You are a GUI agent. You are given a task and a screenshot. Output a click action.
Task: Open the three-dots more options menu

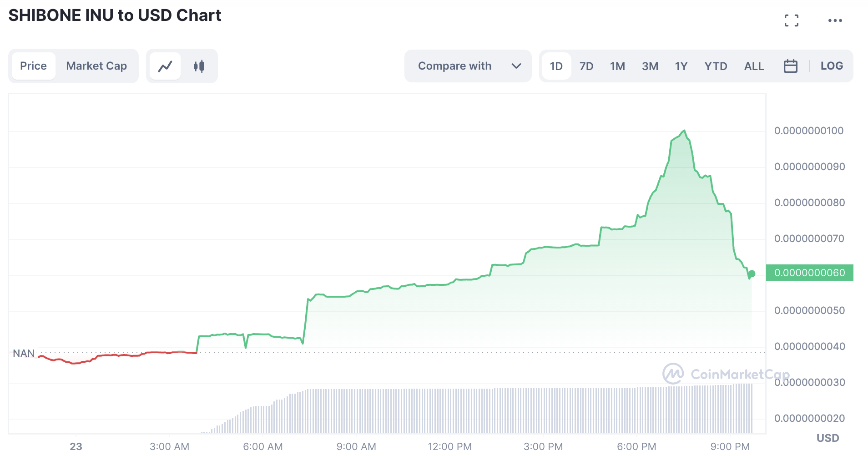[x=835, y=20]
